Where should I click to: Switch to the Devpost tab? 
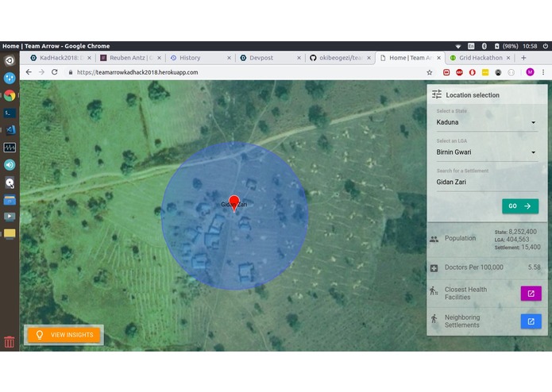(x=270, y=58)
